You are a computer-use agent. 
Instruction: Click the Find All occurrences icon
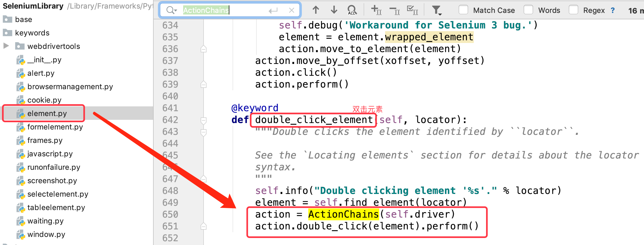[352, 10]
